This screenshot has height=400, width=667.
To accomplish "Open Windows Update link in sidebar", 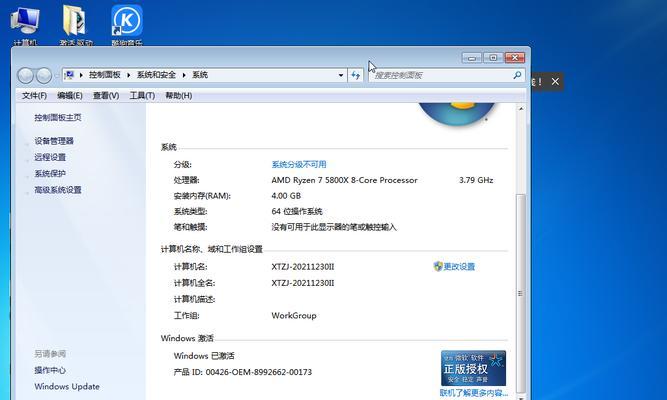I will (67, 386).
